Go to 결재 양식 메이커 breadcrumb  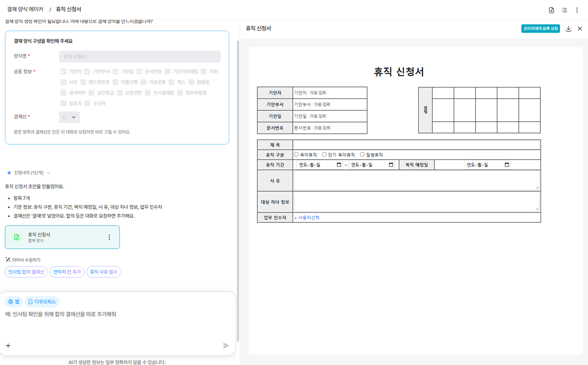pyautogui.click(x=25, y=9)
